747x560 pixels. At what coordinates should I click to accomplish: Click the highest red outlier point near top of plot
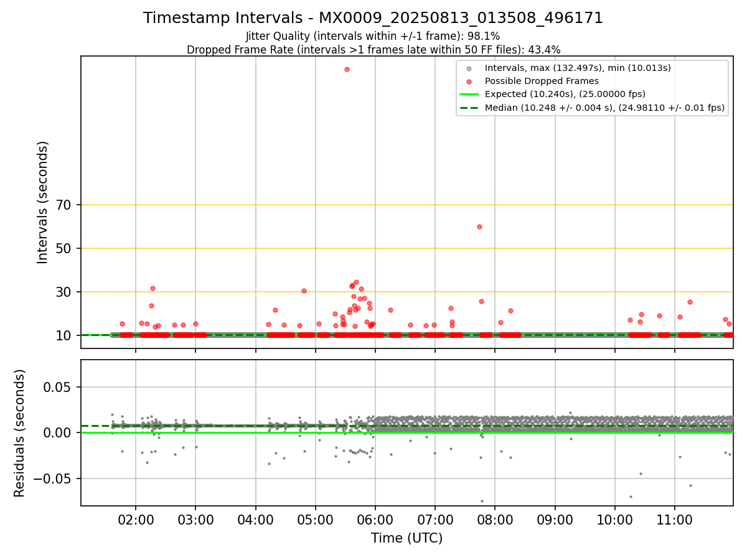(x=347, y=69)
